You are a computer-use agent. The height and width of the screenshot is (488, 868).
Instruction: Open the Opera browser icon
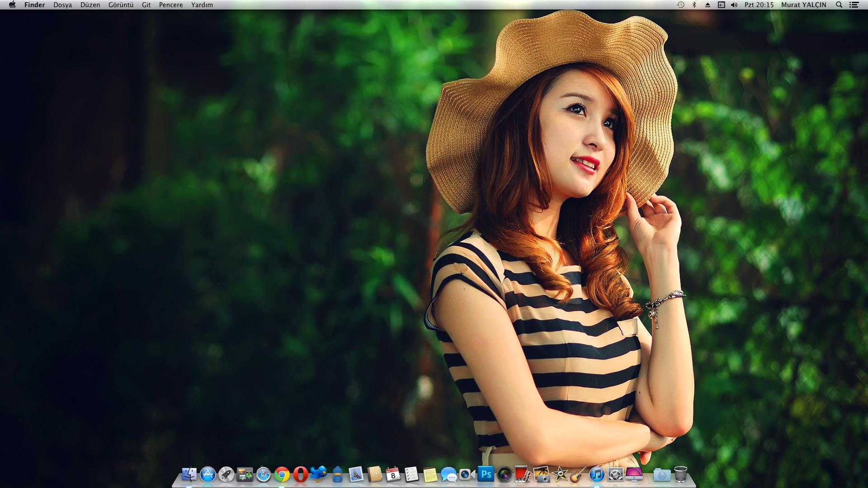point(300,474)
